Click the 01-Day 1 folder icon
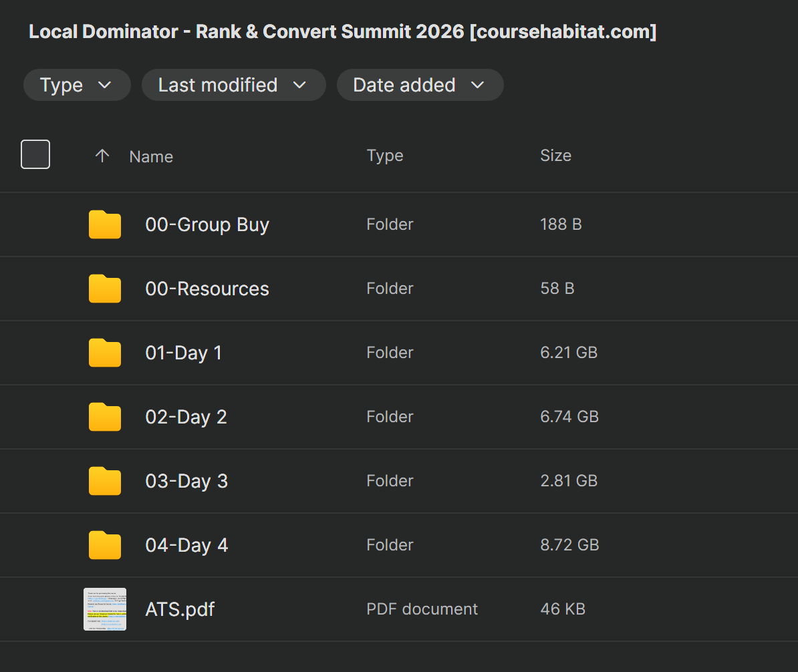The width and height of the screenshot is (798, 672). pyautogui.click(x=105, y=353)
